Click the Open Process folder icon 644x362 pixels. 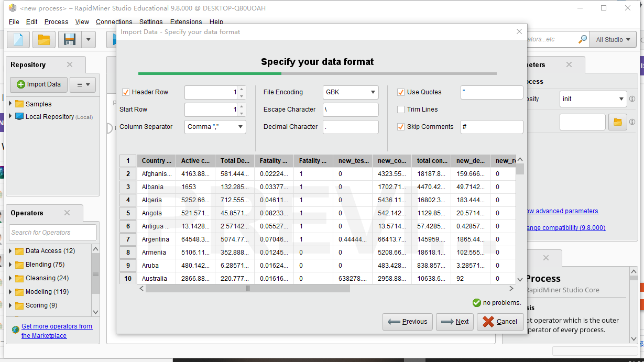(44, 40)
